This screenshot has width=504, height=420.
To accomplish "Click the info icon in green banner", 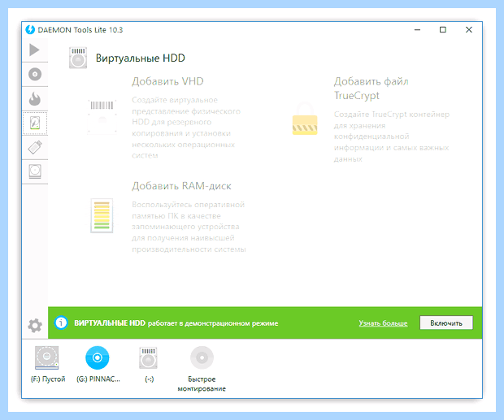I will 61,323.
